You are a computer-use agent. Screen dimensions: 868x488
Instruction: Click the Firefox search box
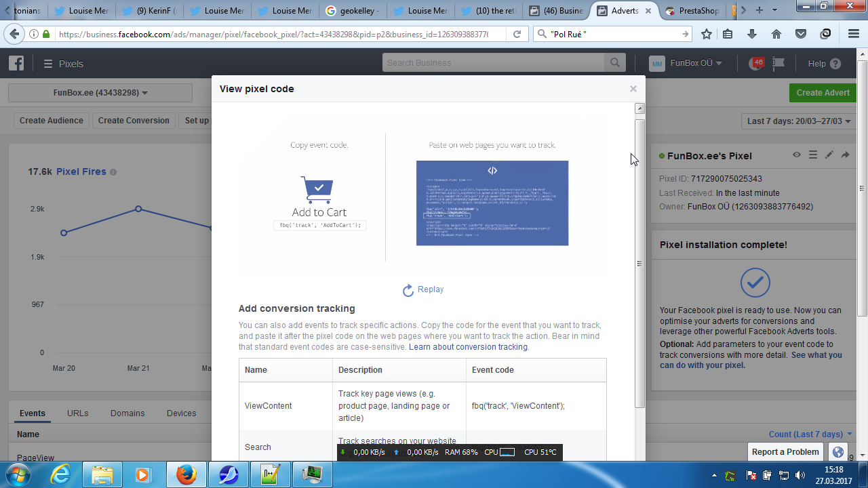coord(612,35)
